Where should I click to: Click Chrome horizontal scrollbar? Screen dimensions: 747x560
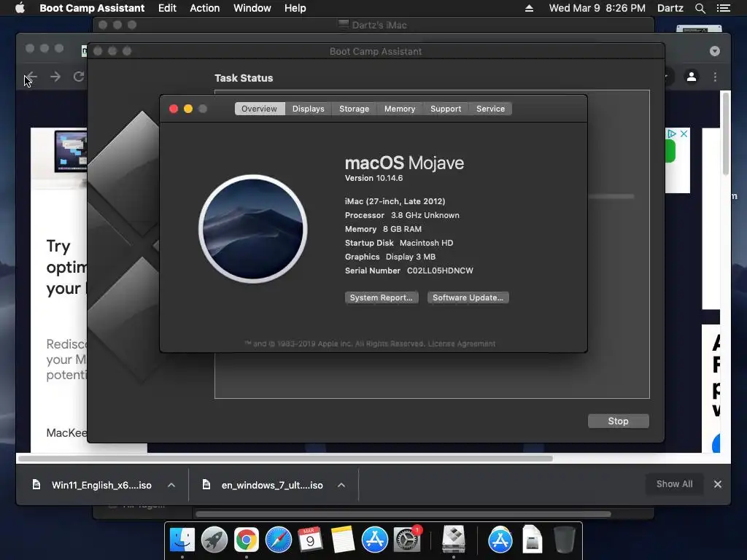[x=286, y=459]
